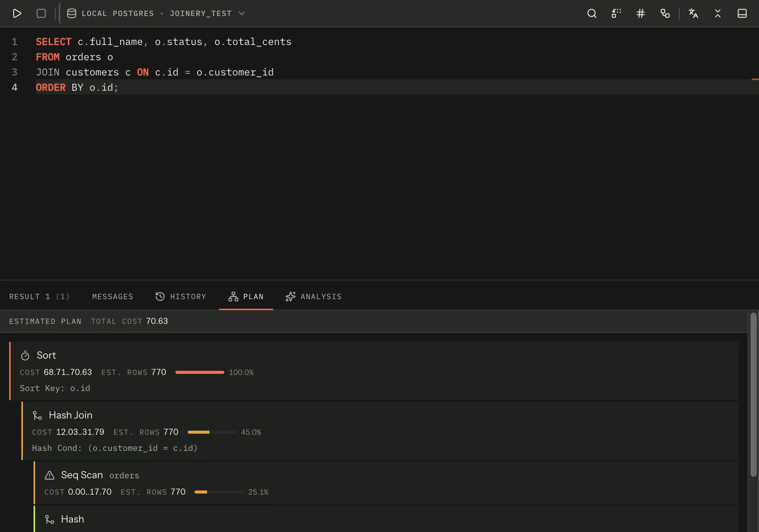Click 'o.total_cents' in the query
The width and height of the screenshot is (759, 532).
pyautogui.click(x=253, y=42)
